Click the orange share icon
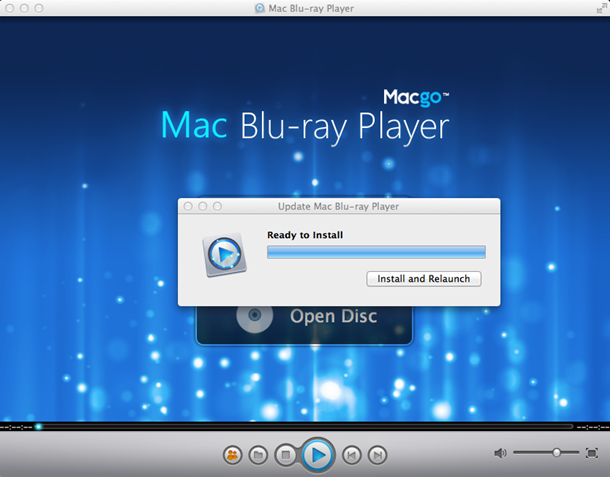The image size is (610, 477). click(x=233, y=455)
